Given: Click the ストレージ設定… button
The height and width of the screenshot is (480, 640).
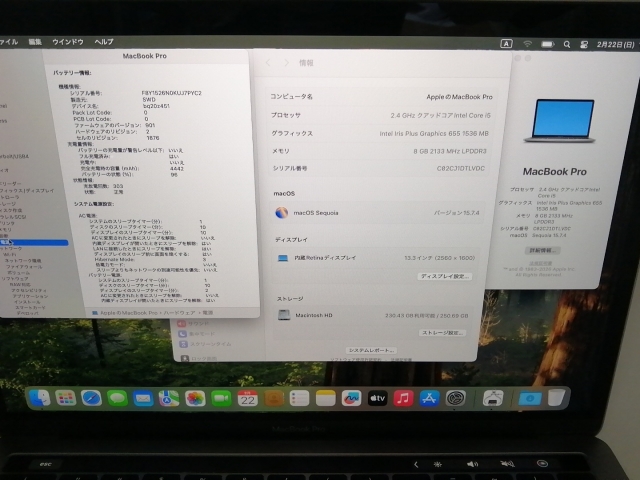Looking at the screenshot, I should [x=442, y=333].
